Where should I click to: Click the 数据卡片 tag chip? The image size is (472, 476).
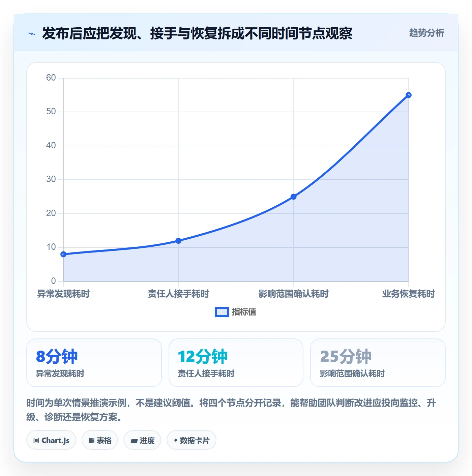point(191,440)
